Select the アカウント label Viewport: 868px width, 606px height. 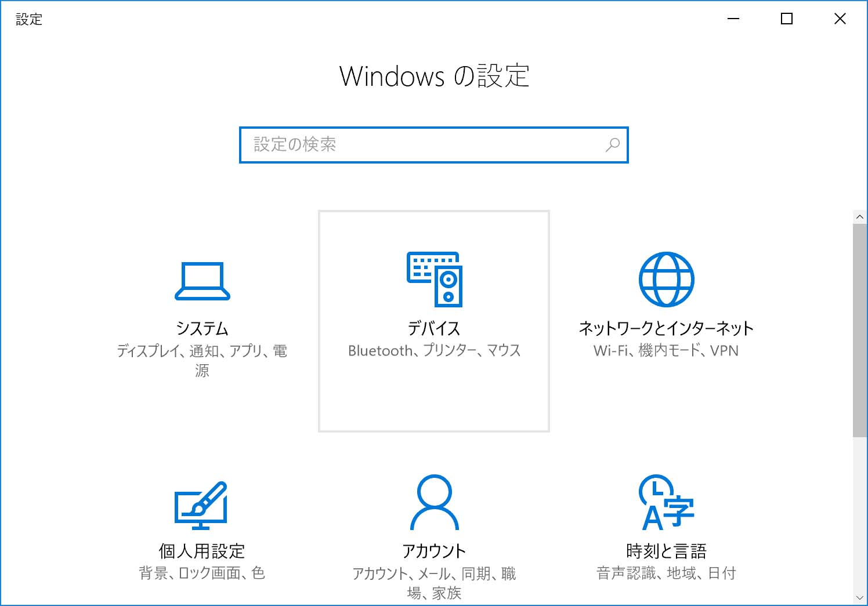[x=434, y=550]
